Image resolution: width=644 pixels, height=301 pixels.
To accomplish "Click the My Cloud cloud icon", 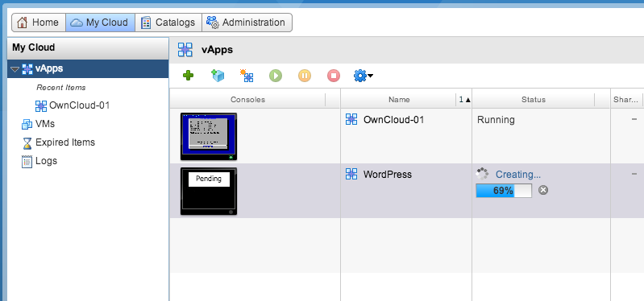I will pyautogui.click(x=77, y=23).
